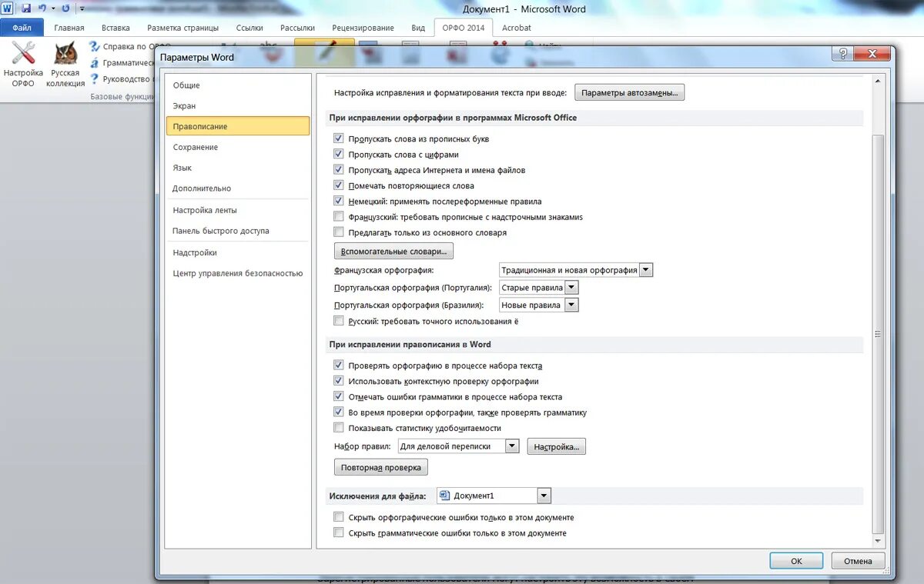Enable Предлагать только из основного словаря

click(x=339, y=232)
